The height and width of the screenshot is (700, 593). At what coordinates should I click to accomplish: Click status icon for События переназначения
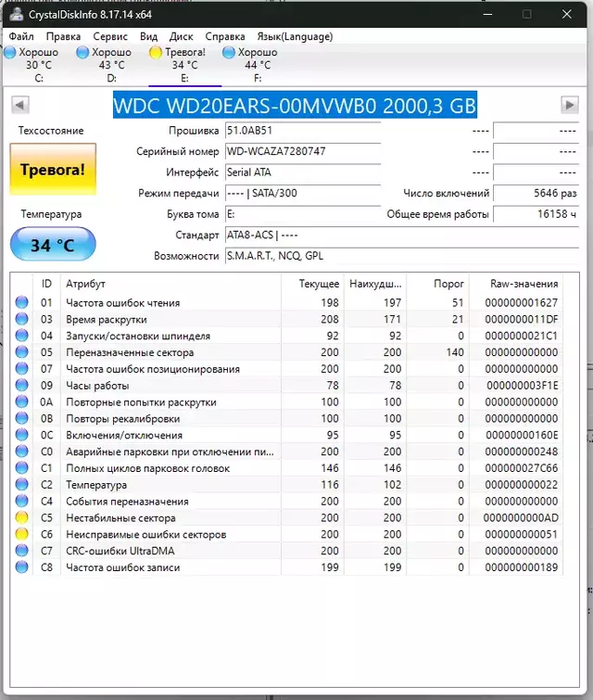pos(22,501)
